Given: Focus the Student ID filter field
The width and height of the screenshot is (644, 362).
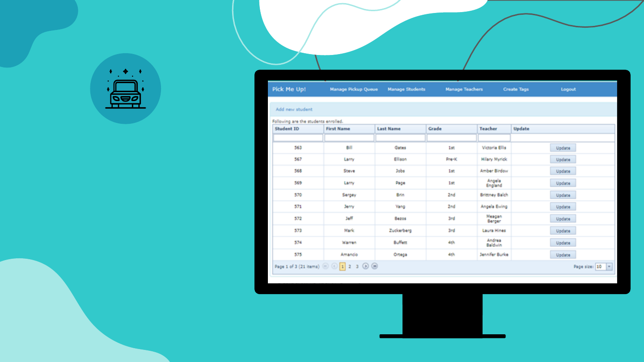Looking at the screenshot, I should pos(298,138).
